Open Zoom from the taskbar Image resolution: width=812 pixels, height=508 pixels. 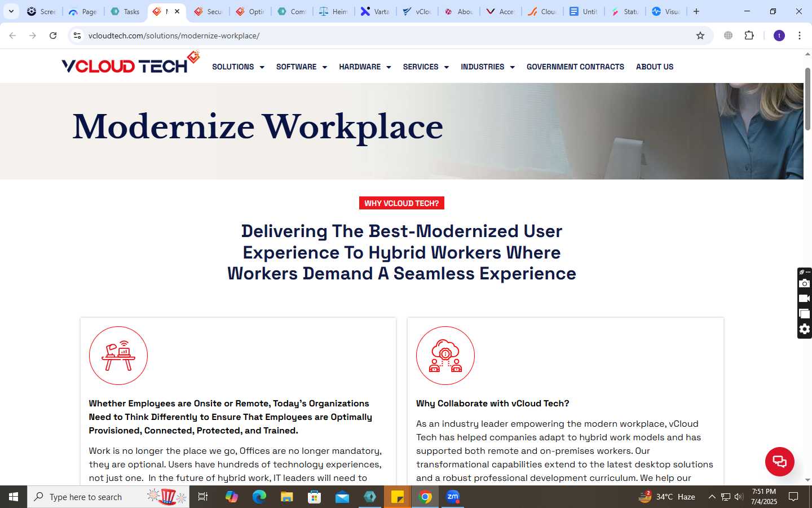[453, 497]
